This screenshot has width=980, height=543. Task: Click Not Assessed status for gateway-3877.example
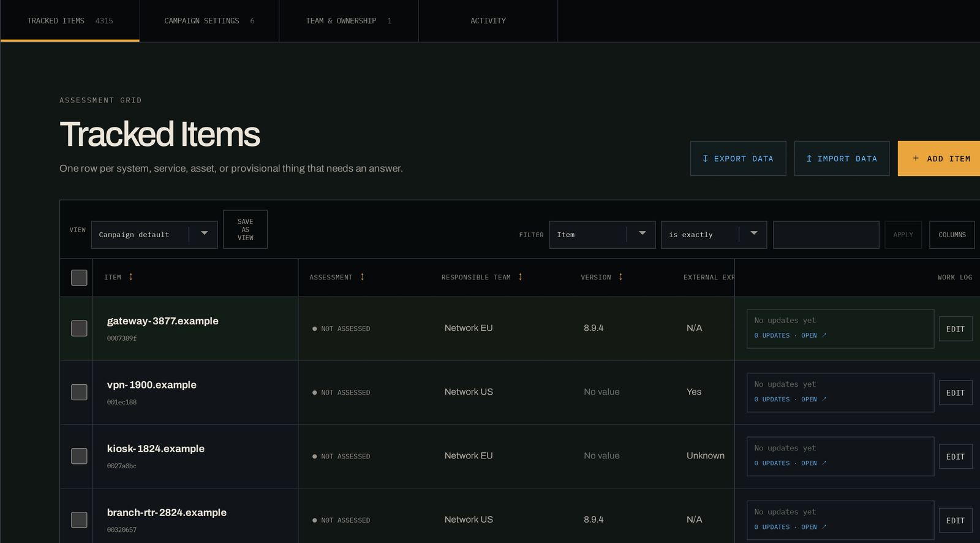click(341, 329)
